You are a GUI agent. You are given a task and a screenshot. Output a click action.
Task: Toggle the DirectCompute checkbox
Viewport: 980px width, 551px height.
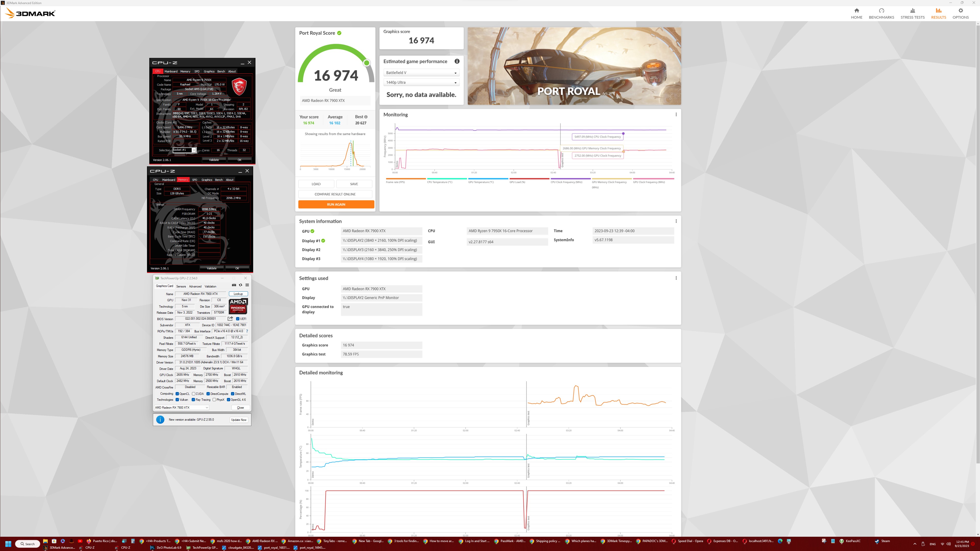pyautogui.click(x=208, y=394)
